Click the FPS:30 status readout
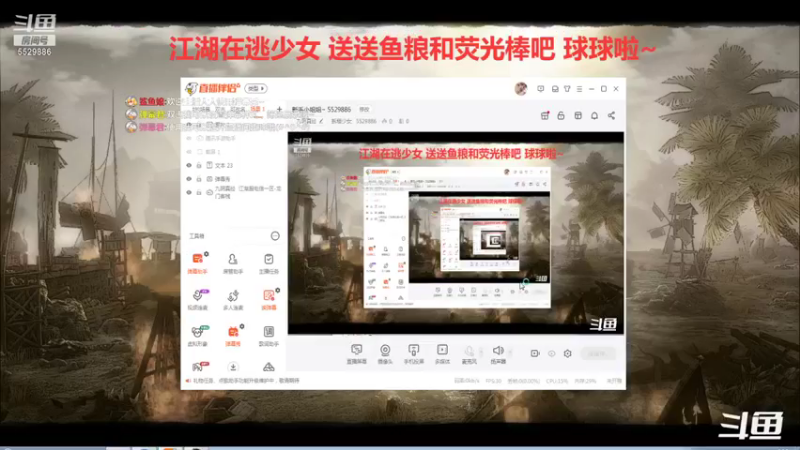 493,381
